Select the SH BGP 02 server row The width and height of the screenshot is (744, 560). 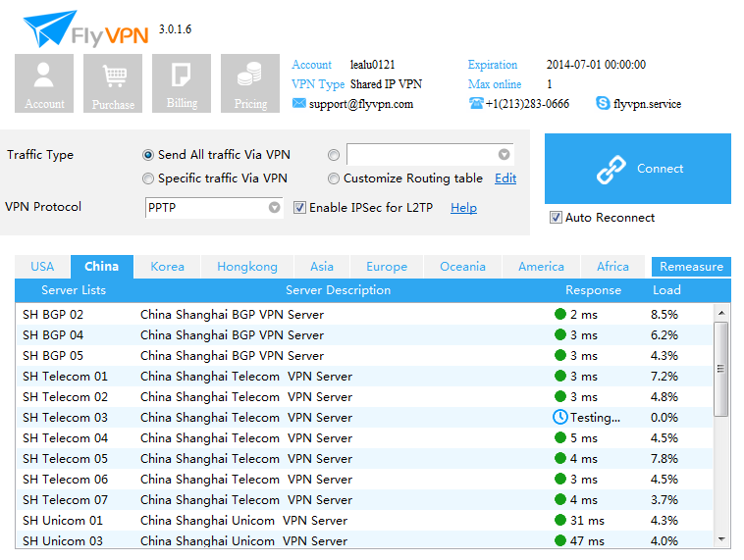click(364, 314)
